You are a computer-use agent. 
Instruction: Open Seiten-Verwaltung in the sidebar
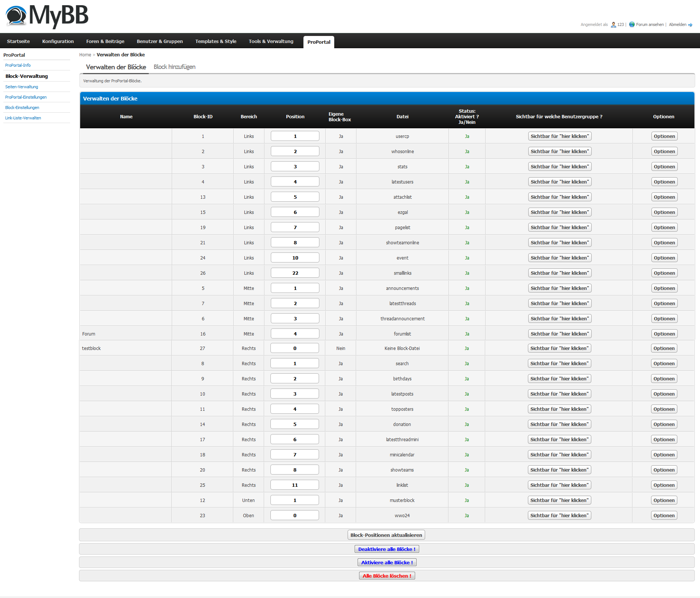[22, 87]
